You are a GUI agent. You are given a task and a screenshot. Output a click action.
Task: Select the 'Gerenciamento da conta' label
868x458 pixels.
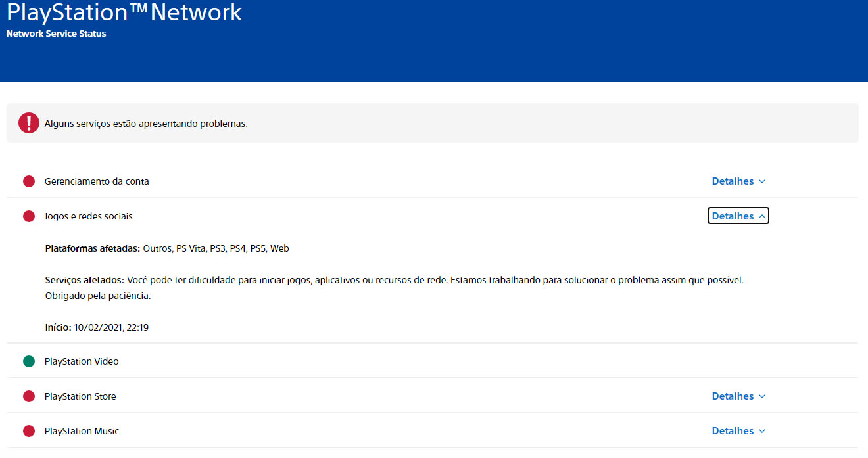[97, 181]
